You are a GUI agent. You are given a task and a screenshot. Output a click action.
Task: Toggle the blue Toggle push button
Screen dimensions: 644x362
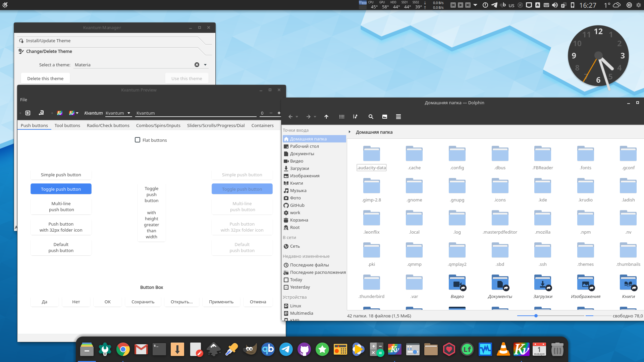point(61,189)
